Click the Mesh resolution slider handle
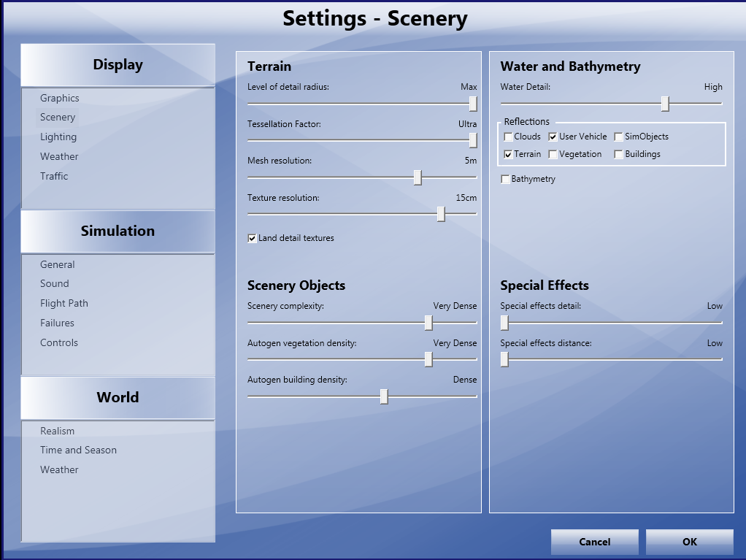Screen dimensions: 746x560 (x=418, y=177)
